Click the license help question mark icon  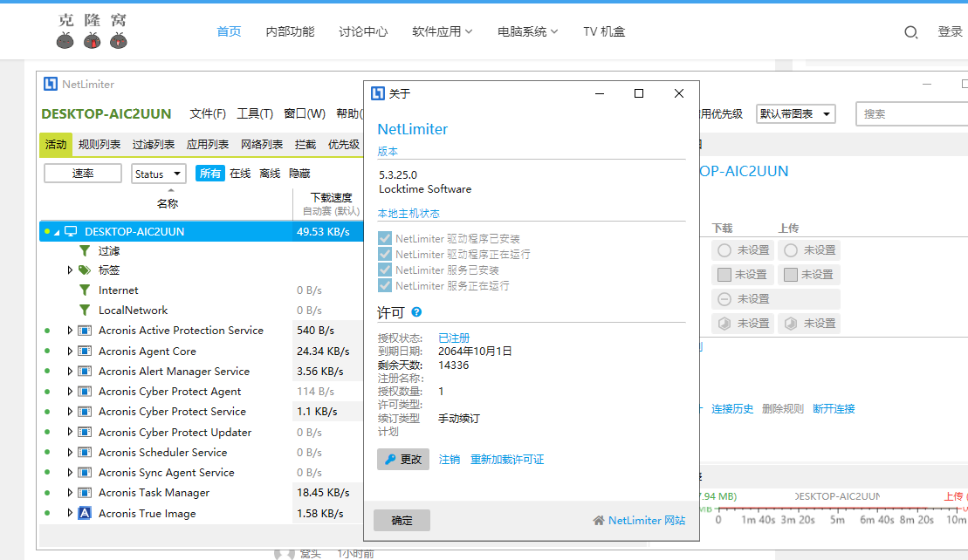pyautogui.click(x=416, y=312)
